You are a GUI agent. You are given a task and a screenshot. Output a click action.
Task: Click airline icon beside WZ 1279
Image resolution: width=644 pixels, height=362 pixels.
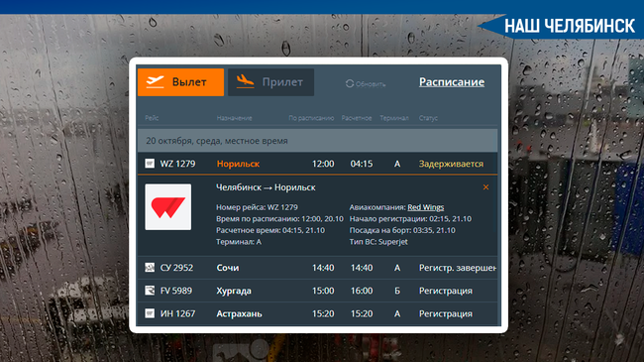coord(150,164)
